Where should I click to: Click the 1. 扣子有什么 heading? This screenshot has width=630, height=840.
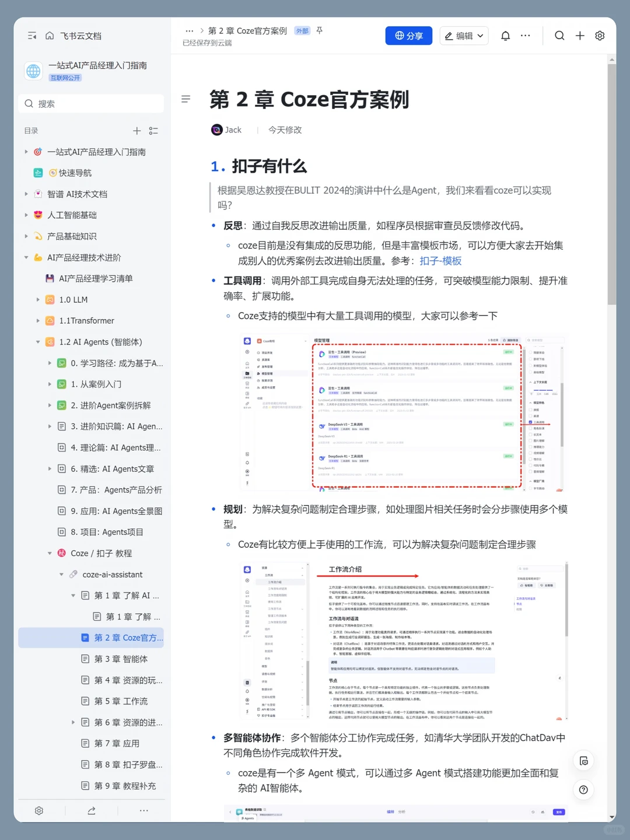point(258,166)
